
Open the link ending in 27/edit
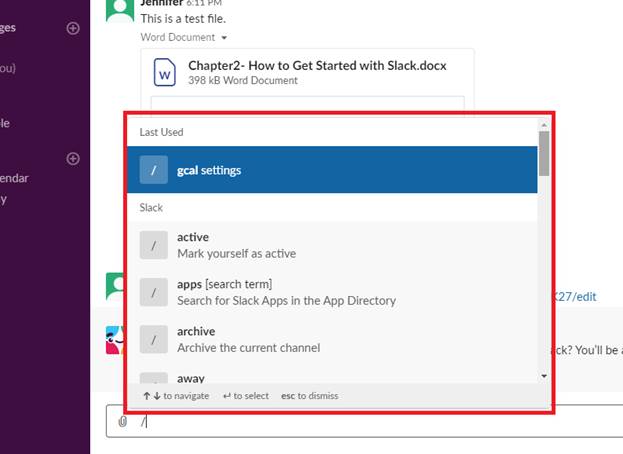coord(576,297)
